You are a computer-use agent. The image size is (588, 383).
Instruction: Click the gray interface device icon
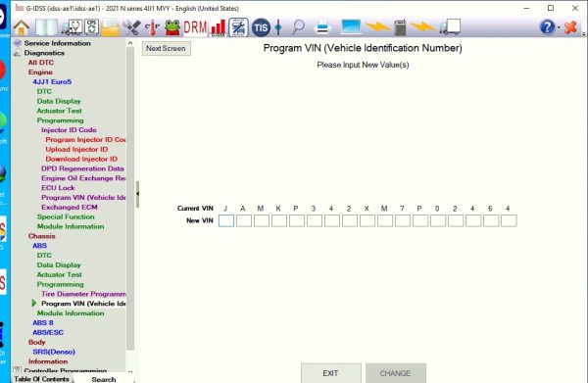400,27
